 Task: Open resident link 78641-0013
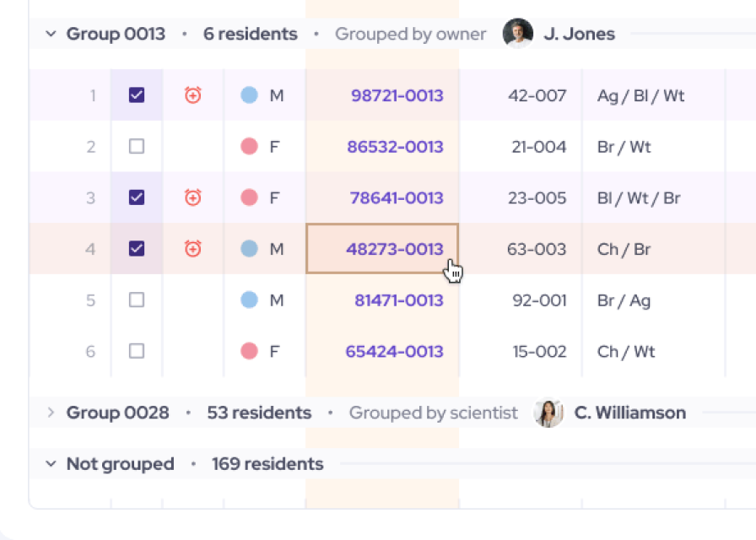click(x=396, y=197)
